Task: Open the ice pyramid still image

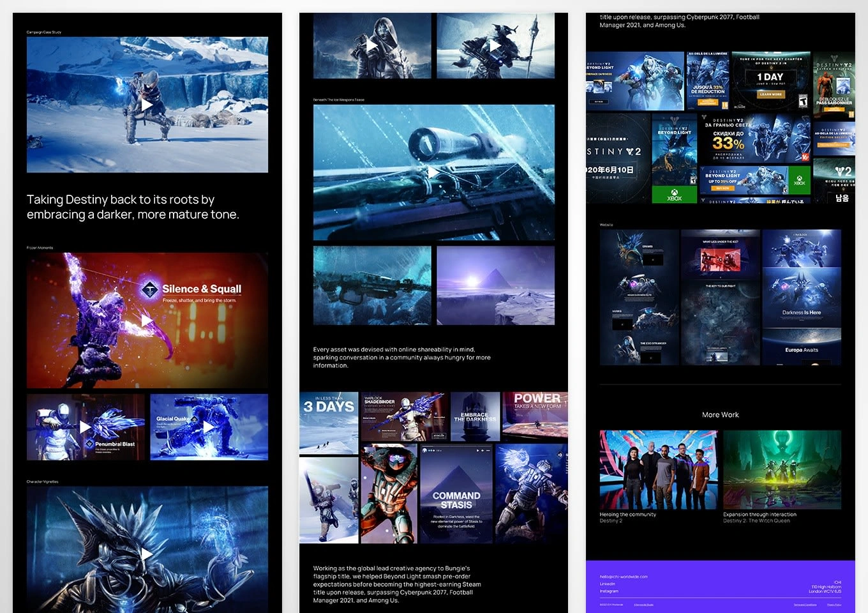Action: click(496, 285)
